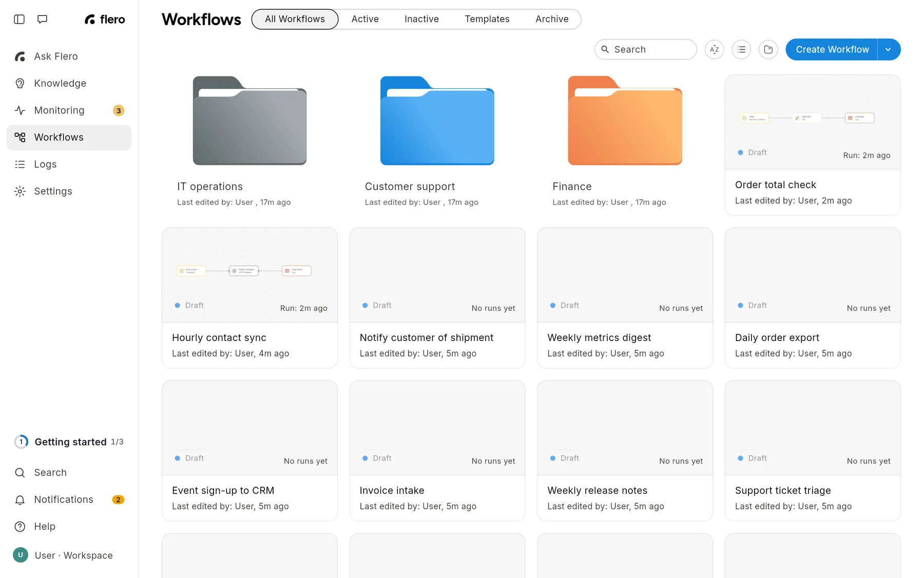The width and height of the screenshot is (924, 578).
Task: Open Order total check workflow thumbnail
Action: (813, 122)
